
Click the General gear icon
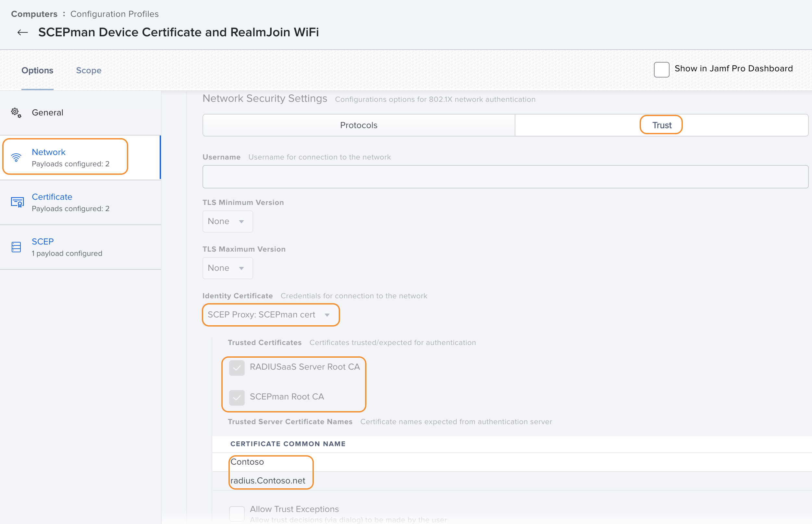tap(16, 112)
